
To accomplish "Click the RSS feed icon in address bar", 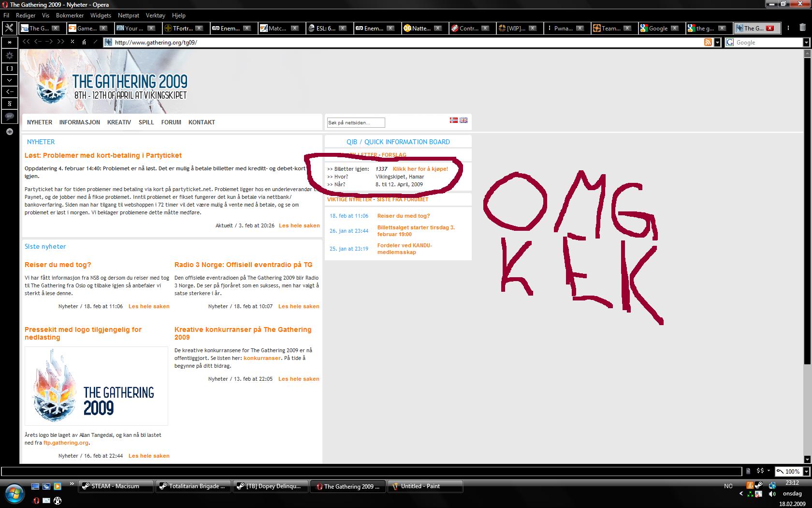I will coord(708,43).
